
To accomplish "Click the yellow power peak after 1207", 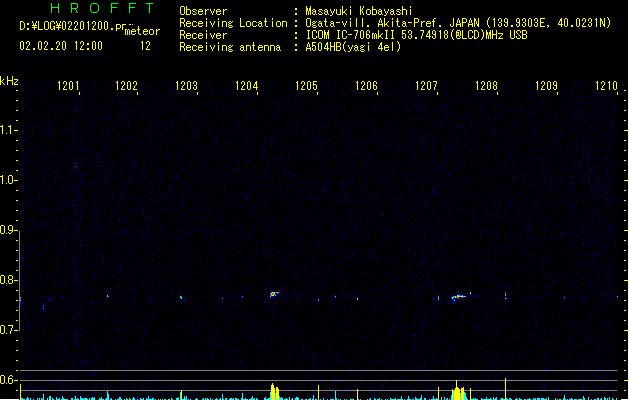I will click(458, 391).
